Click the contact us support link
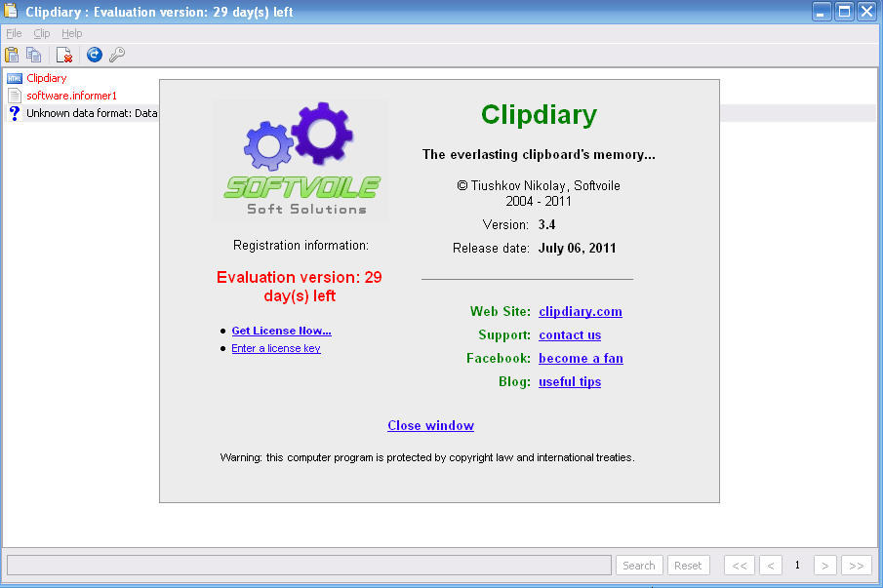 (569, 335)
